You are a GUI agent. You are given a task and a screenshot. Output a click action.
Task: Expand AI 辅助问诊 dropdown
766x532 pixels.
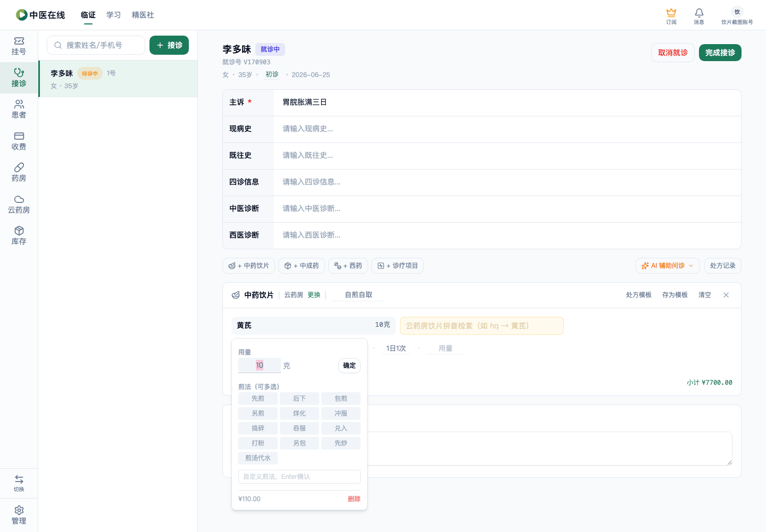[668, 266]
